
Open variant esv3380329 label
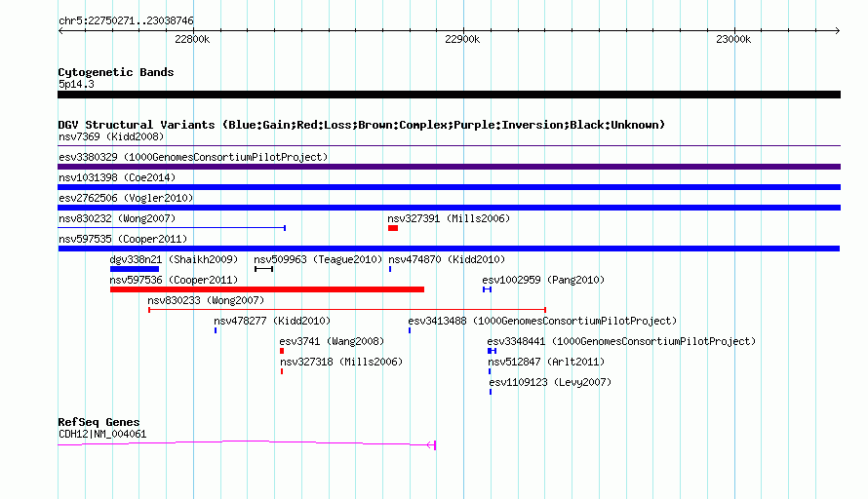193,157
